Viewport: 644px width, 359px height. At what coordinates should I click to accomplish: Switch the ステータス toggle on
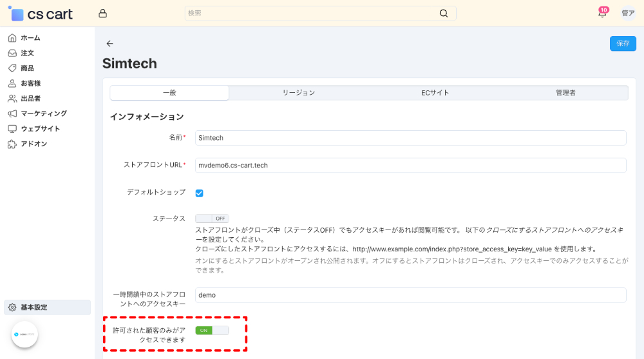[x=212, y=218]
